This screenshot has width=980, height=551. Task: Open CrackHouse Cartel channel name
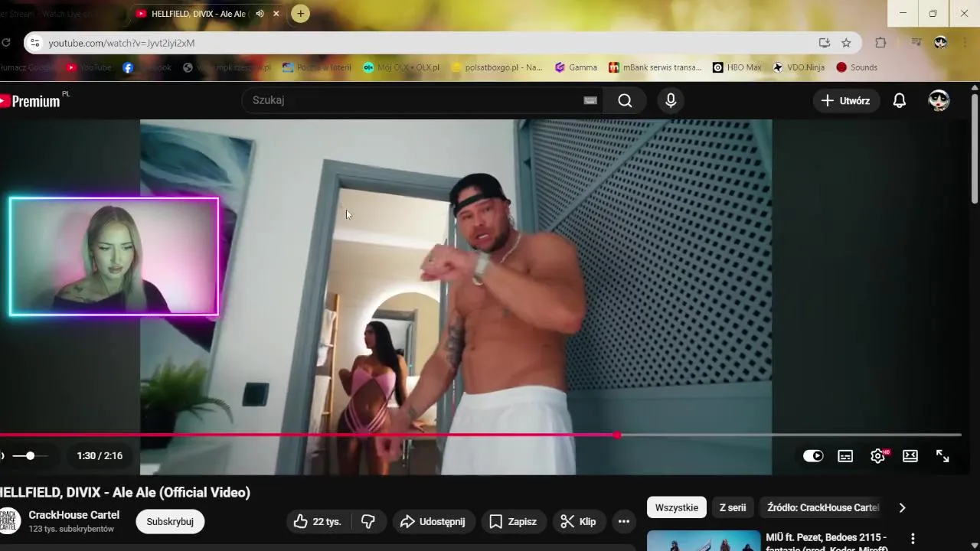[x=74, y=515]
